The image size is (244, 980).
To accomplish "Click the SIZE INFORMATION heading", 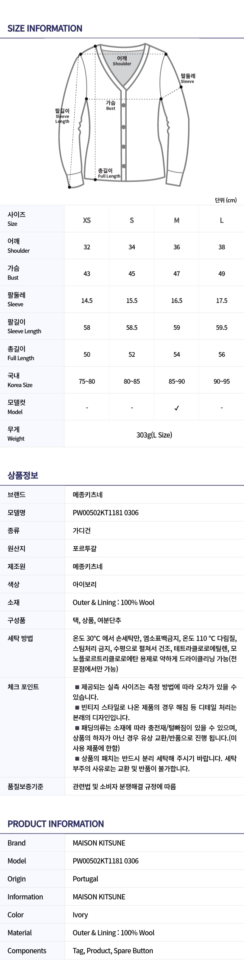I will 45,28.
